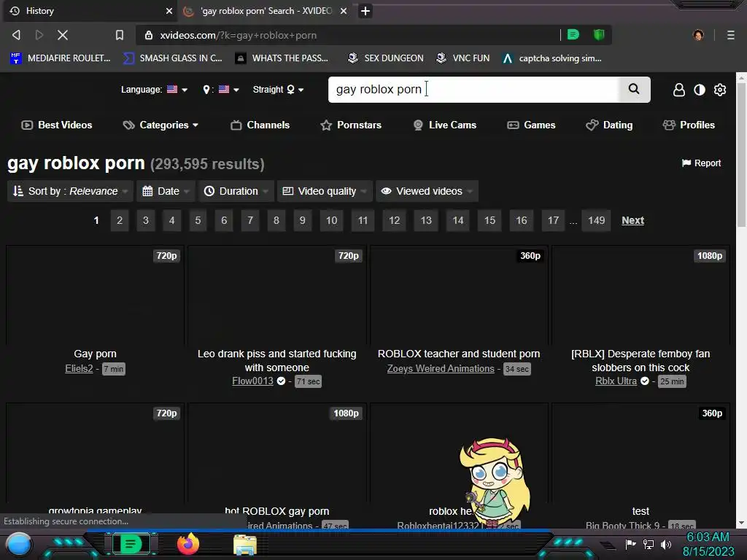Open the Eliels2 uploader link
The height and width of the screenshot is (560, 747).
(79, 368)
